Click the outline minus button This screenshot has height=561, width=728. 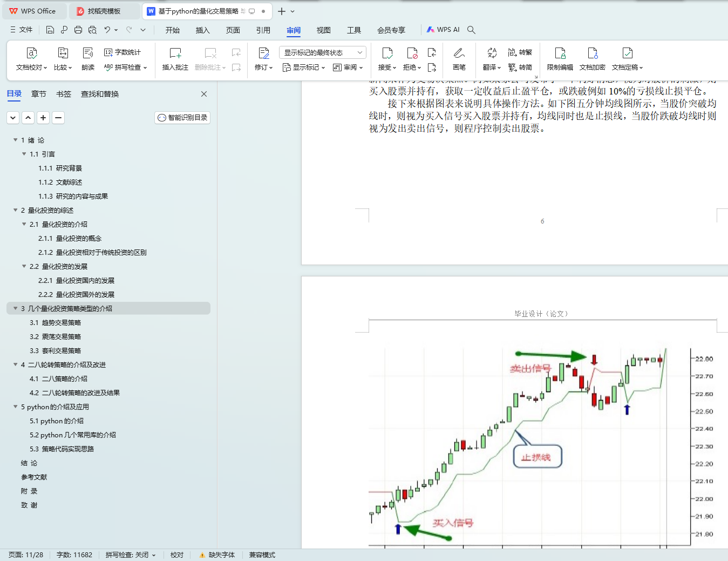pyautogui.click(x=58, y=118)
